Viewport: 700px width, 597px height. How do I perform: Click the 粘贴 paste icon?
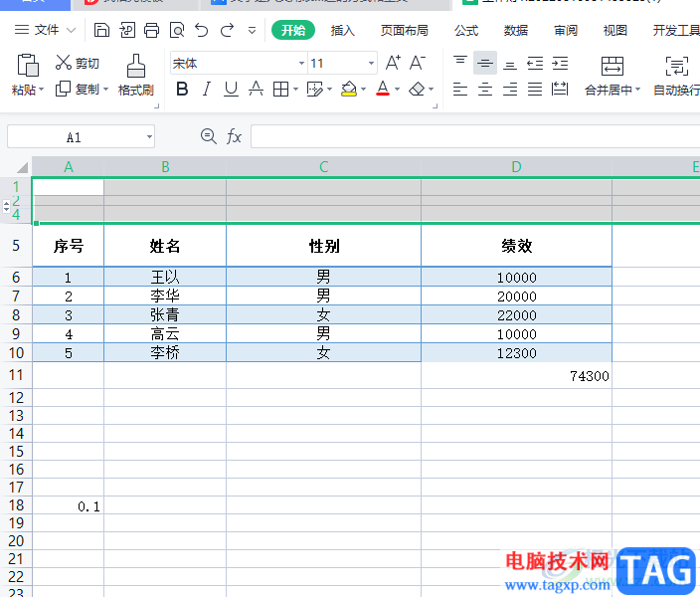point(28,66)
